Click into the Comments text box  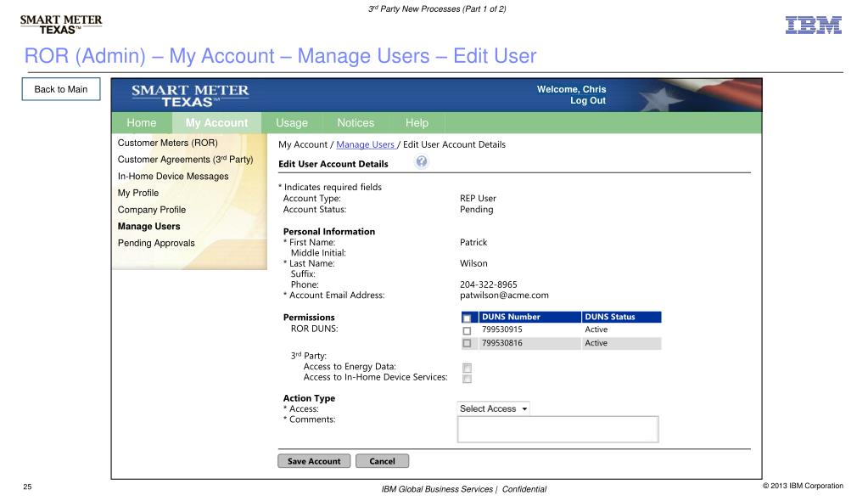558,430
